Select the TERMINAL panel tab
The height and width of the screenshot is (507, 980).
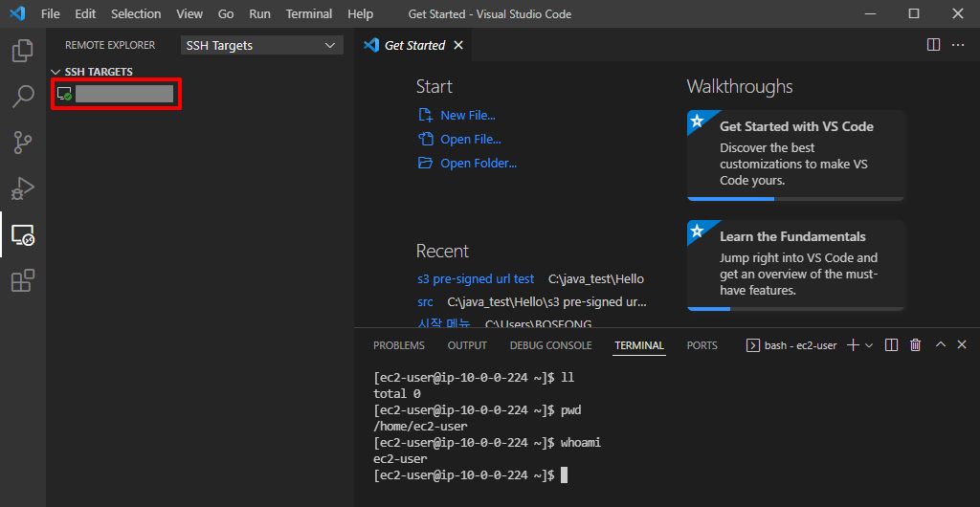[639, 345]
